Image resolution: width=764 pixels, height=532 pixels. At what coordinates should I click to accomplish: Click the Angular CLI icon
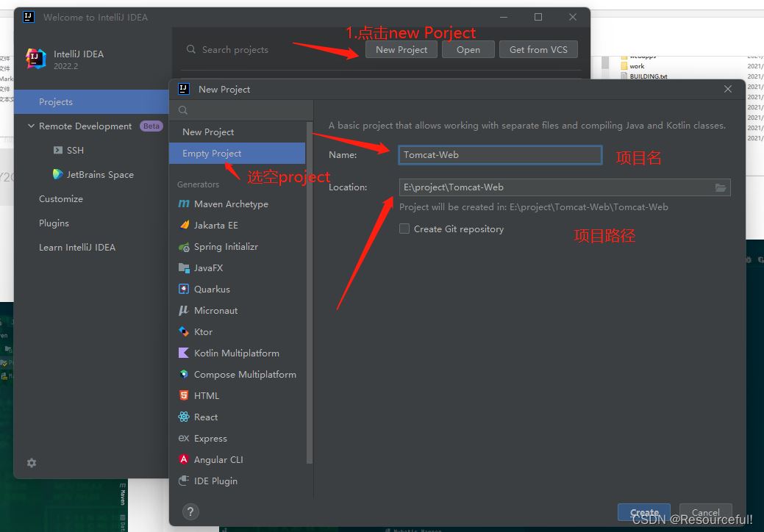[184, 459]
